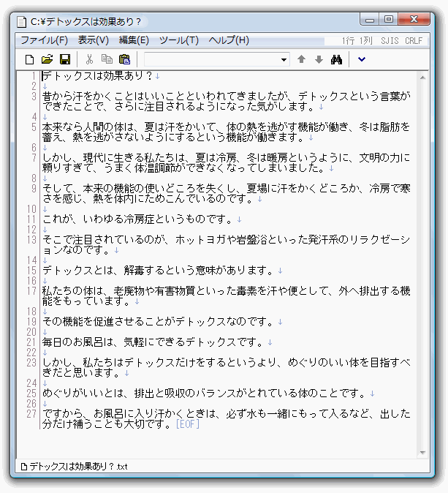Create a new document with the New icon

29,59
